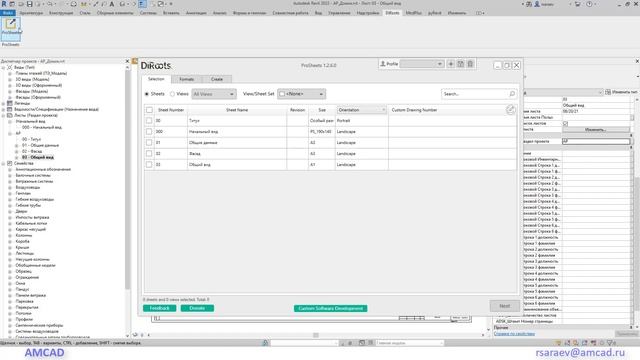
Task: Close the Properties panel with the X
Action: pyautogui.click(x=637, y=61)
